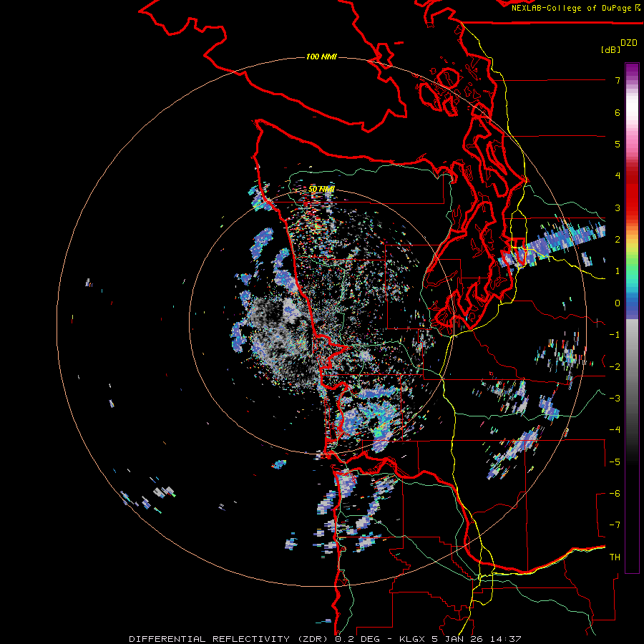
Task: Click the red section of the color bar
Action: coord(632,193)
